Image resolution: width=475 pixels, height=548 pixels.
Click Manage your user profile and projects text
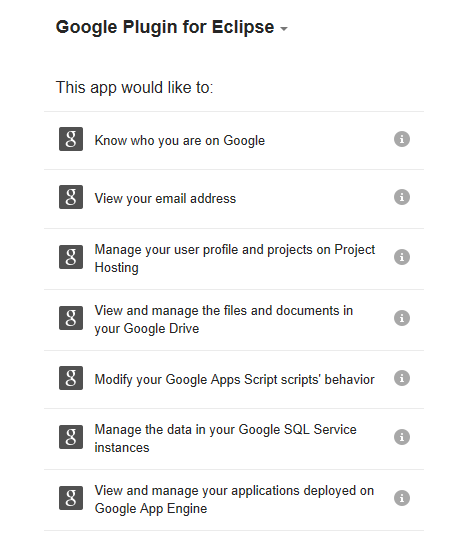[235, 259]
